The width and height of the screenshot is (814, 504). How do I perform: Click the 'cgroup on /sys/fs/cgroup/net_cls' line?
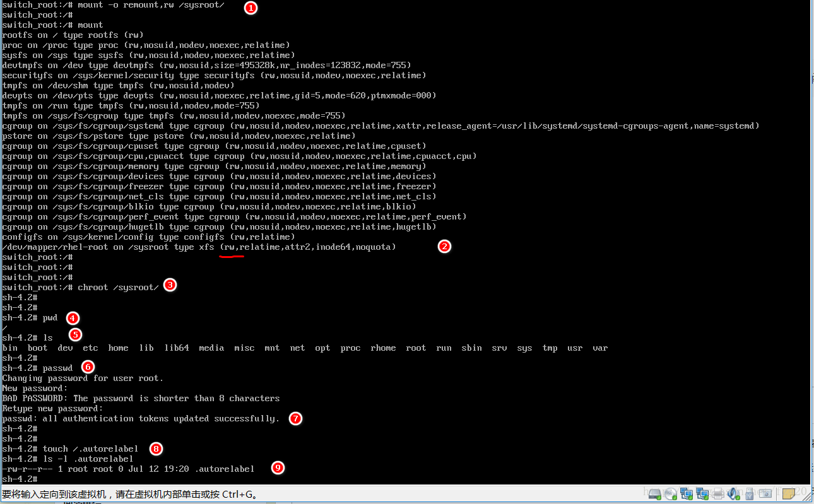(x=220, y=197)
